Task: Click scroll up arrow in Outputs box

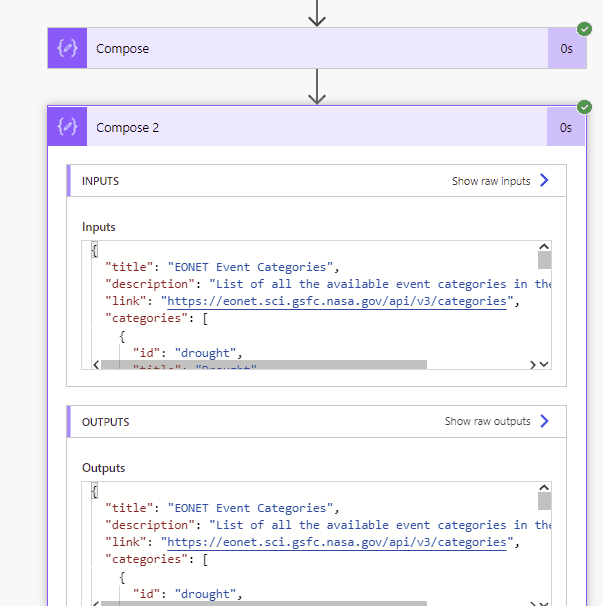Action: (544, 487)
